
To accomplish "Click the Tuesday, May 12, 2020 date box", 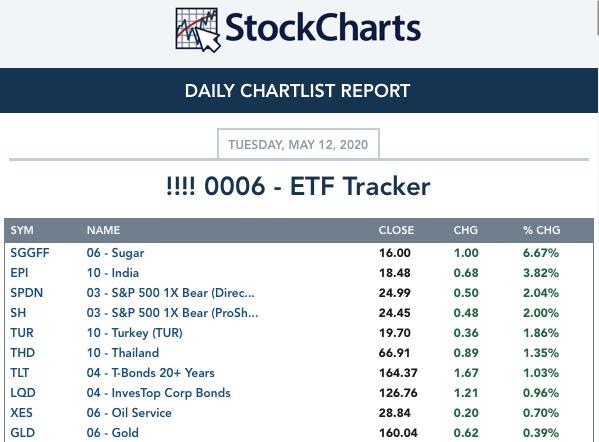I will 298,144.
